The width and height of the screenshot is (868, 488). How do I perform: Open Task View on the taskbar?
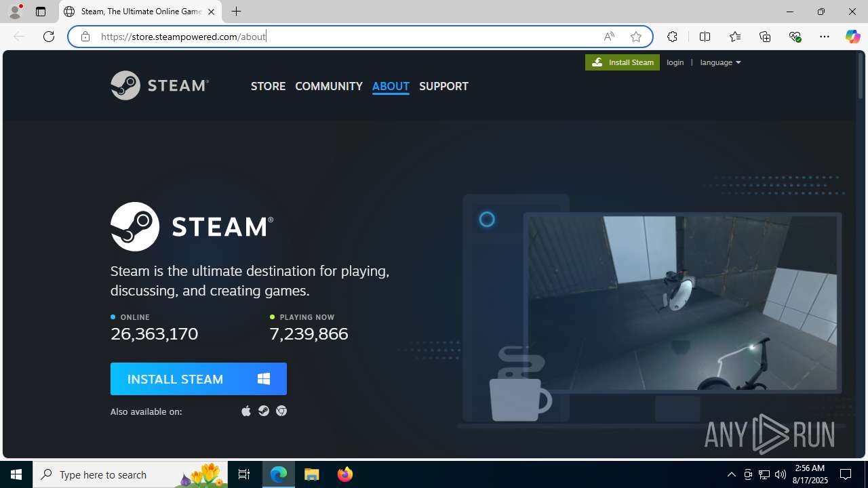(244, 474)
